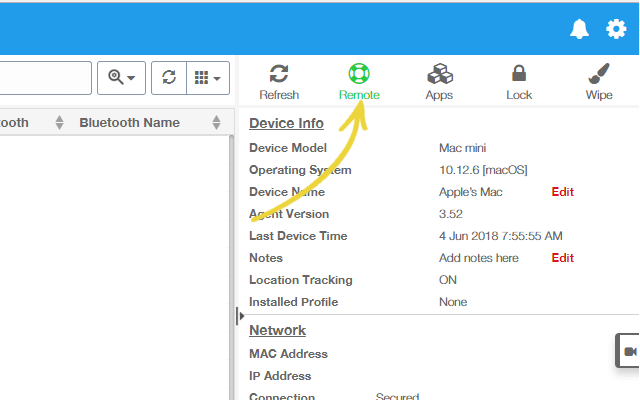Click the 'MAC Address' label
This screenshot has width=640, height=400.
[289, 354]
